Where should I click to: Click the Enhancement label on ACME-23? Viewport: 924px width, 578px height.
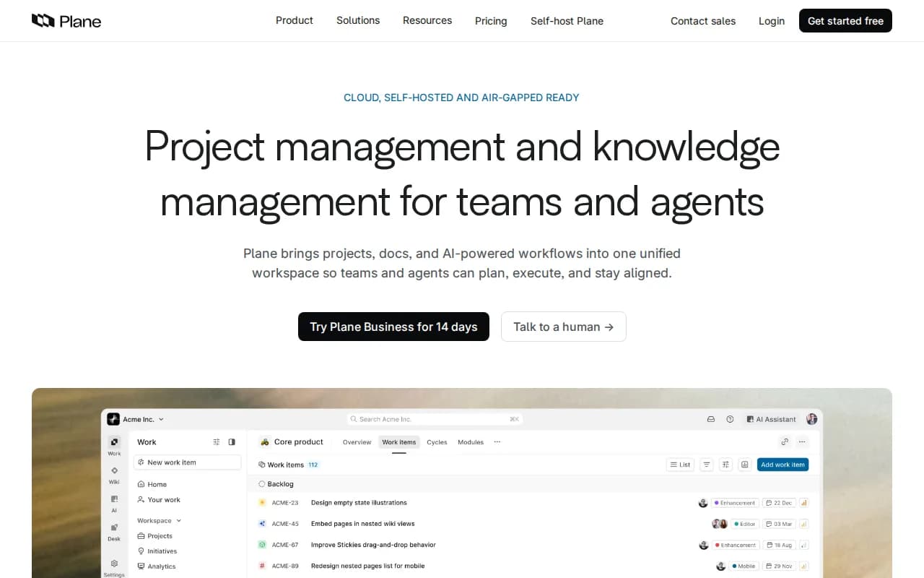pos(735,503)
